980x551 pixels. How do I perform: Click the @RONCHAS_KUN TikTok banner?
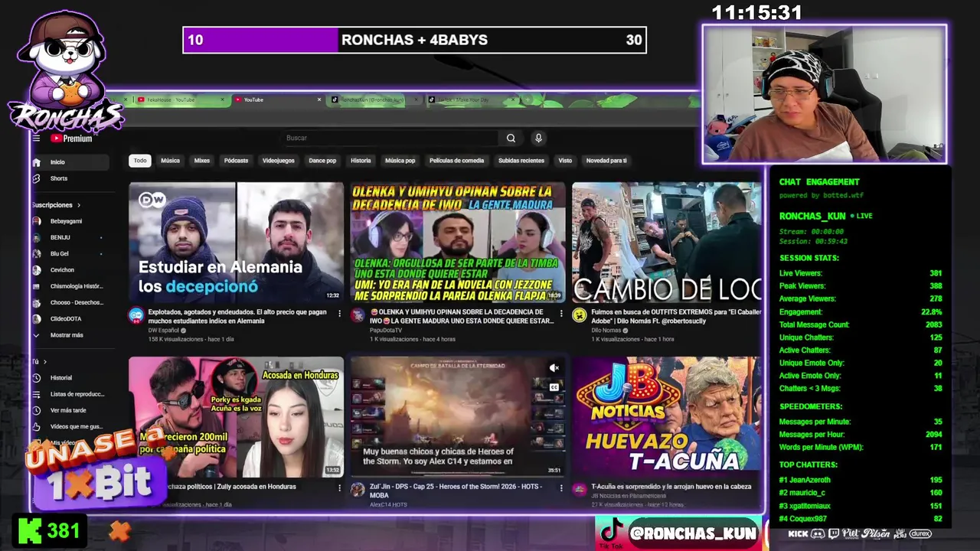[x=678, y=533]
